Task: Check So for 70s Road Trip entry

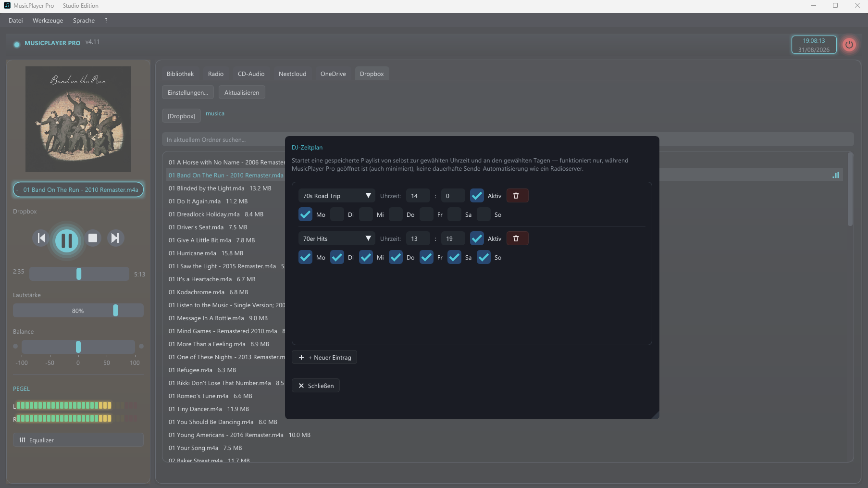Action: (484, 214)
